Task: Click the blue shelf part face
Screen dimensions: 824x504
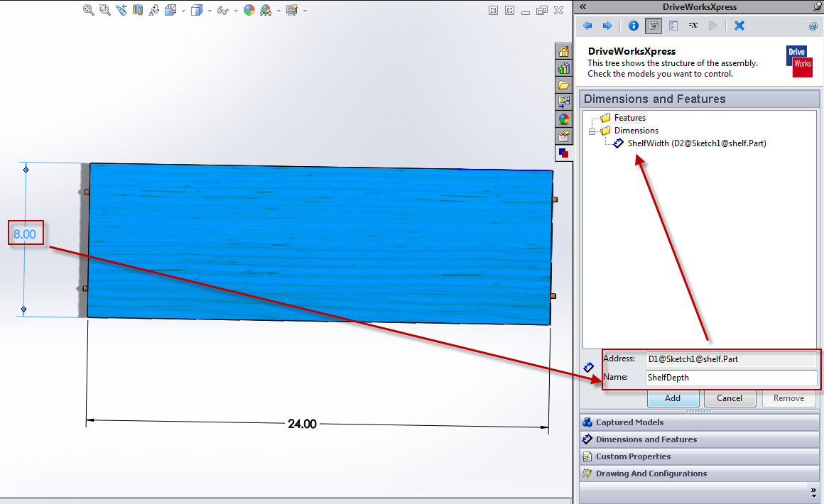Action: [x=320, y=244]
